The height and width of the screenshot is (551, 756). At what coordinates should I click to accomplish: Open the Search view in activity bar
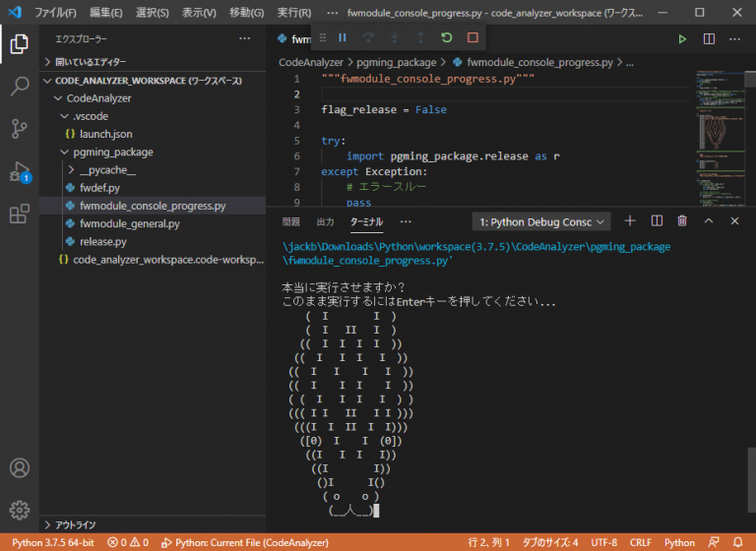[19, 87]
